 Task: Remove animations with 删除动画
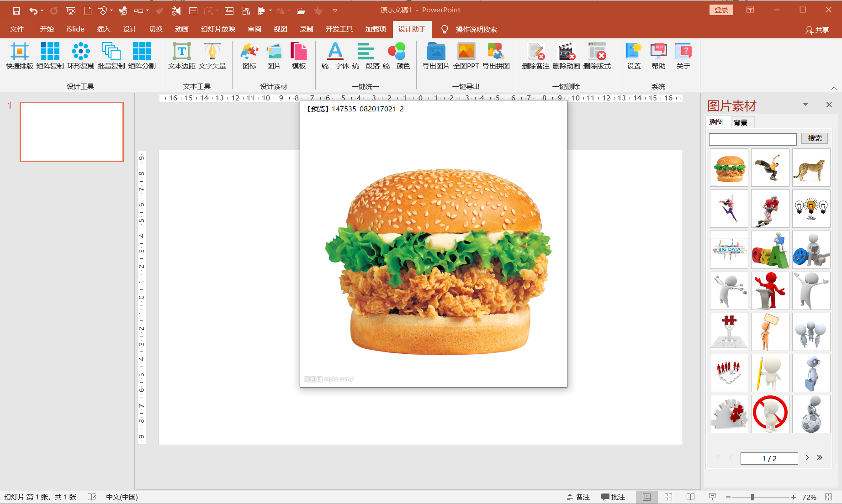567,56
